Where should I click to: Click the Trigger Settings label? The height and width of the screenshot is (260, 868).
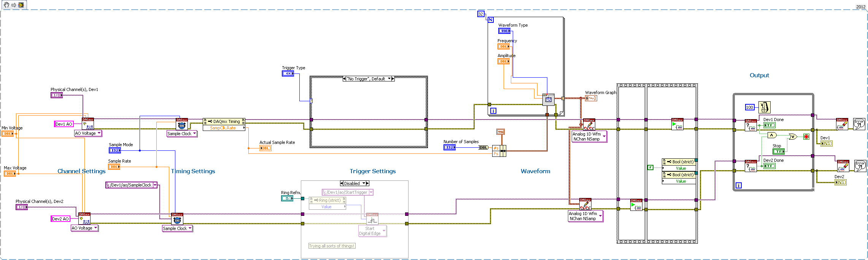pyautogui.click(x=373, y=171)
